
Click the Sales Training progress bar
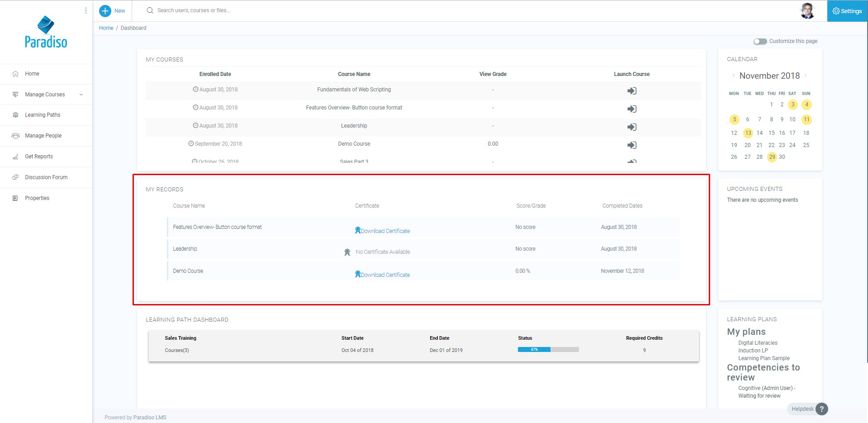click(548, 350)
